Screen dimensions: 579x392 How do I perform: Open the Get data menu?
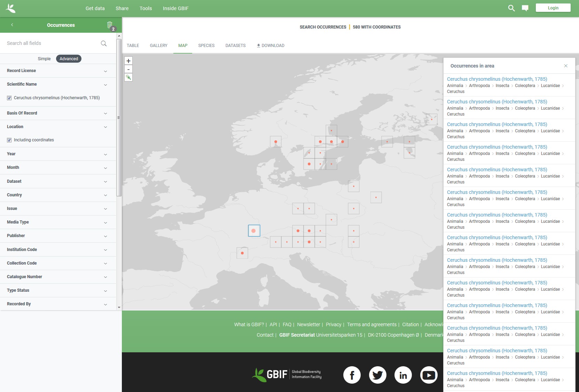pos(95,8)
